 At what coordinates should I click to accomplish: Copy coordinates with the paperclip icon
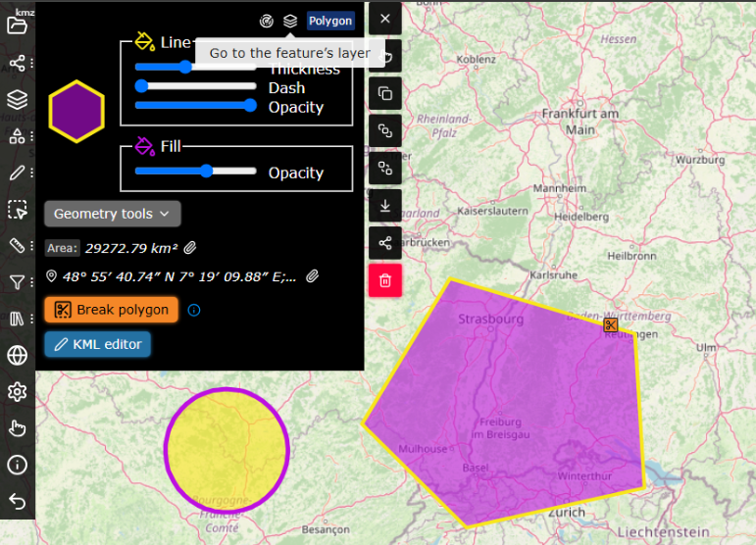(313, 276)
